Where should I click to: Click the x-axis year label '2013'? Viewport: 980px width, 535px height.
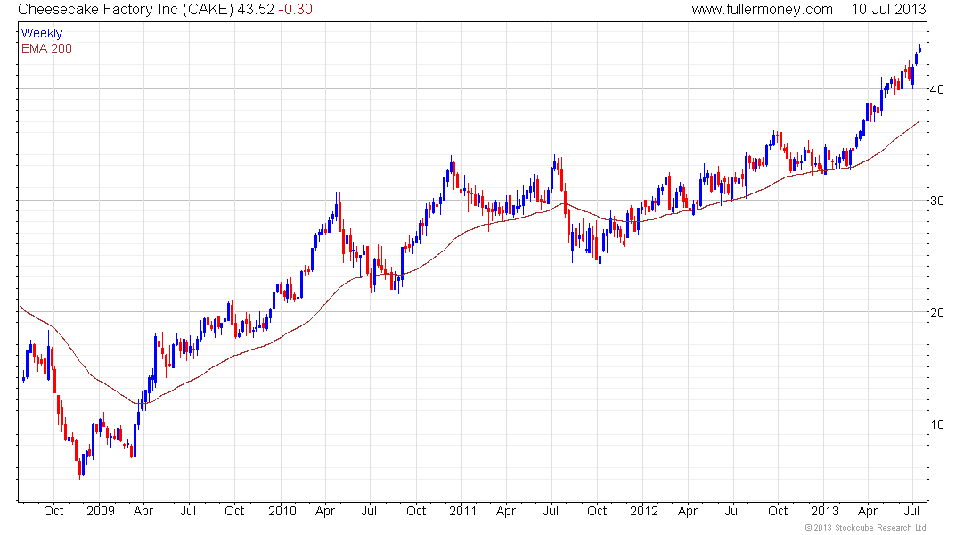click(x=824, y=511)
